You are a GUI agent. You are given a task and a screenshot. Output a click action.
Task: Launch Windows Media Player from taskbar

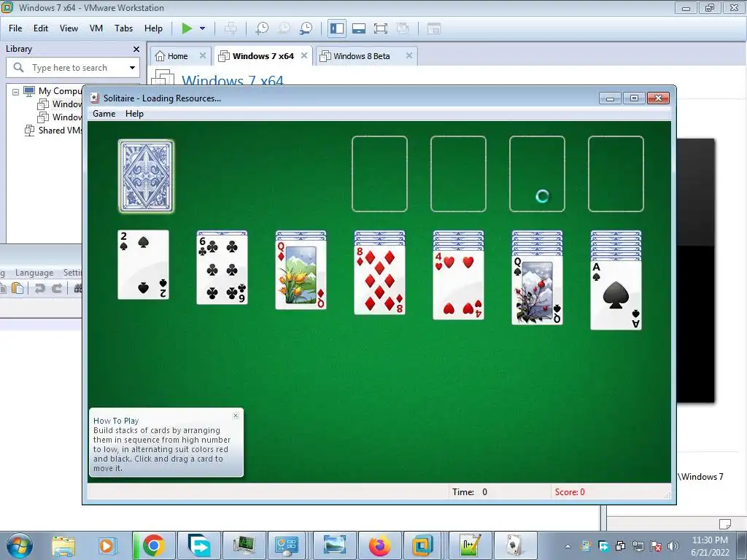coord(107,545)
